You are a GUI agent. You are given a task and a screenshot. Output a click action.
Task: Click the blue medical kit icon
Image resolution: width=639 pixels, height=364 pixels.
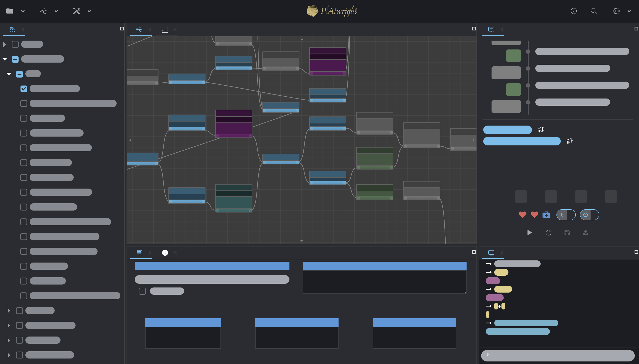point(546,215)
